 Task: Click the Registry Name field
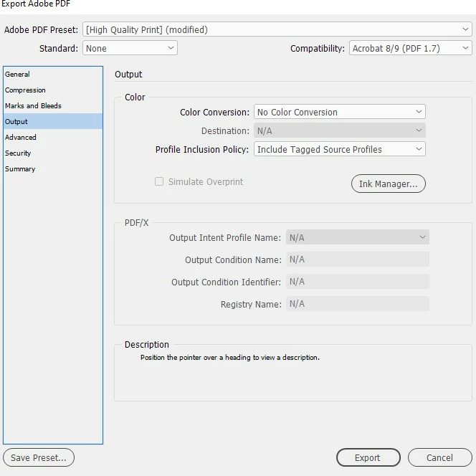[357, 303]
